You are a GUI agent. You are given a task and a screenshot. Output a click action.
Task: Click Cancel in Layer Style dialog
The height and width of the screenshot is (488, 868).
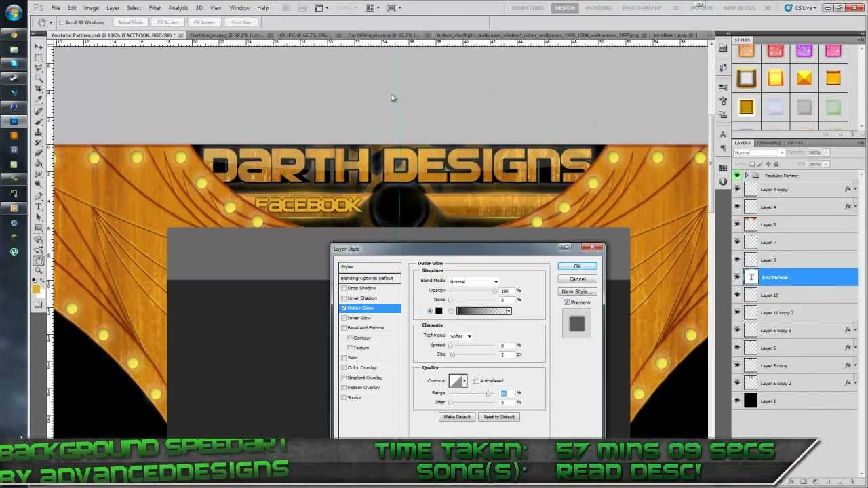click(577, 279)
